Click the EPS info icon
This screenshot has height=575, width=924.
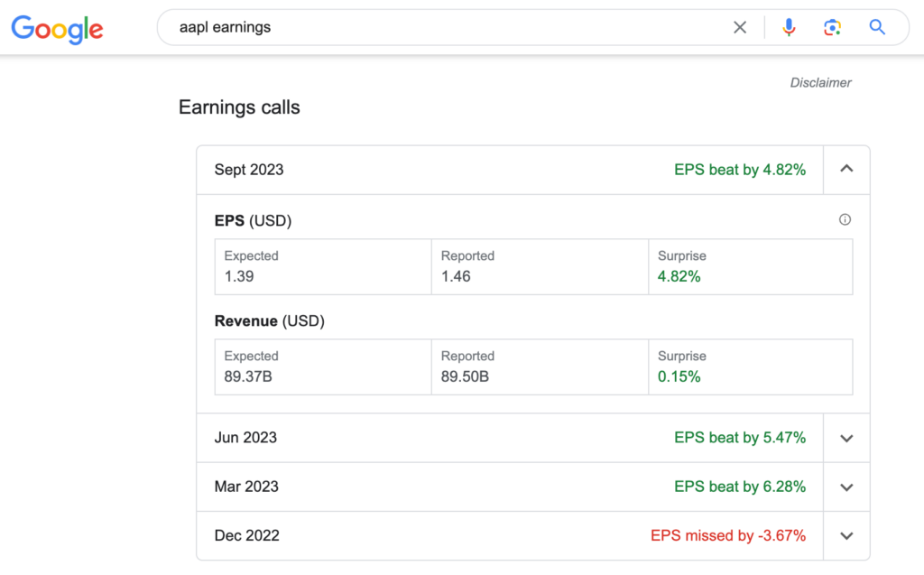click(x=845, y=219)
